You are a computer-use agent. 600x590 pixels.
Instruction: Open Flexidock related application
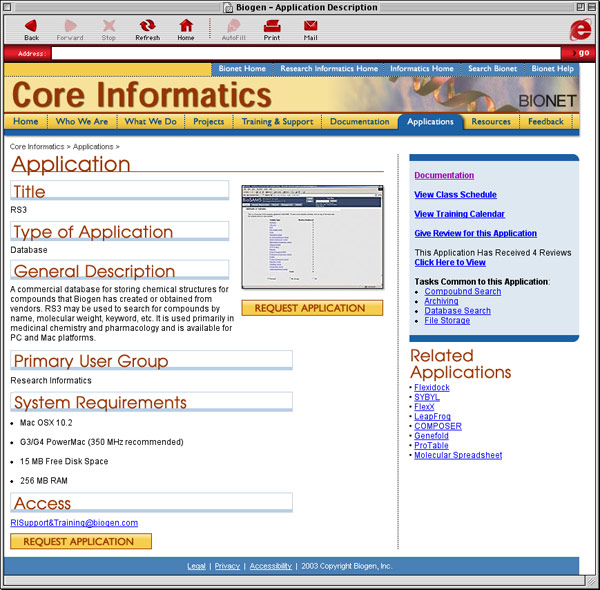(x=432, y=387)
